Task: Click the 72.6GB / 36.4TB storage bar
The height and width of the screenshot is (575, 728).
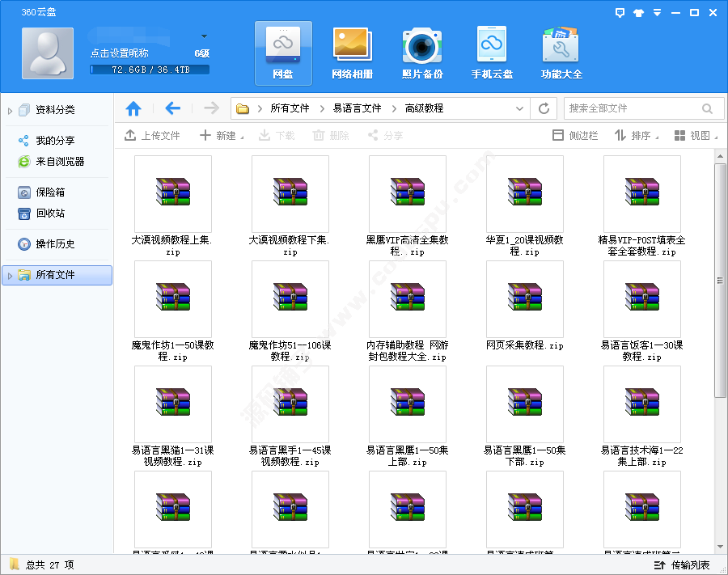Action: pos(150,70)
